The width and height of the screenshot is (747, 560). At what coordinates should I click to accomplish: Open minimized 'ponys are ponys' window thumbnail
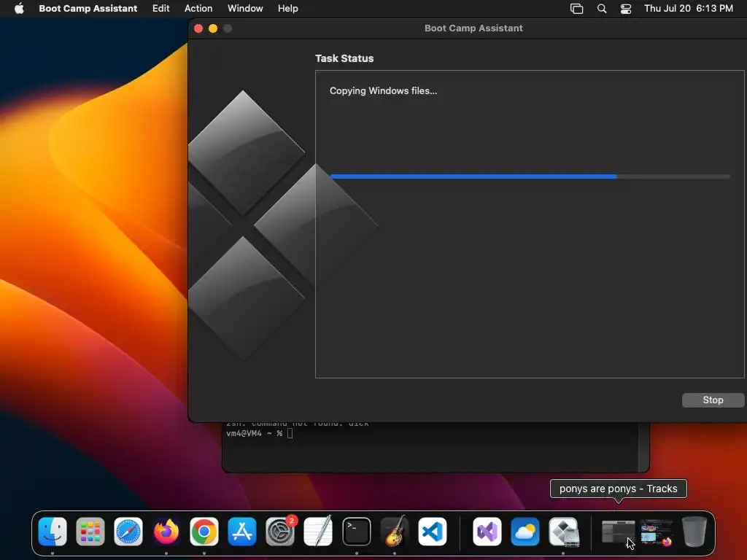tap(618, 532)
